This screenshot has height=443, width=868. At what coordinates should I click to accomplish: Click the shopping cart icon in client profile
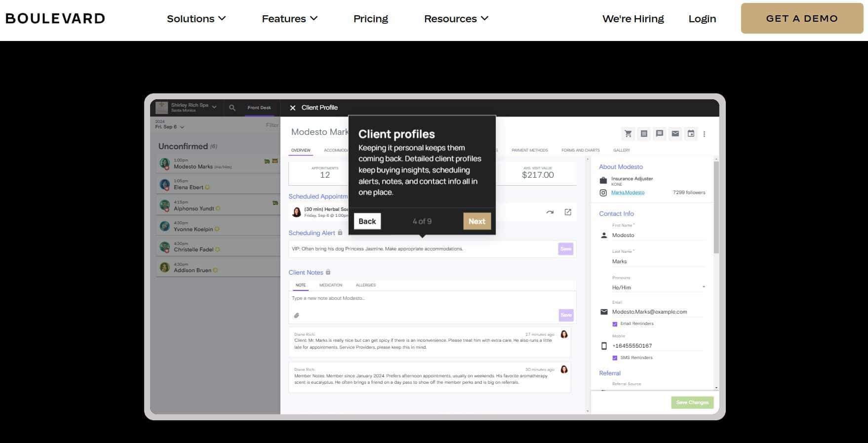tap(628, 133)
